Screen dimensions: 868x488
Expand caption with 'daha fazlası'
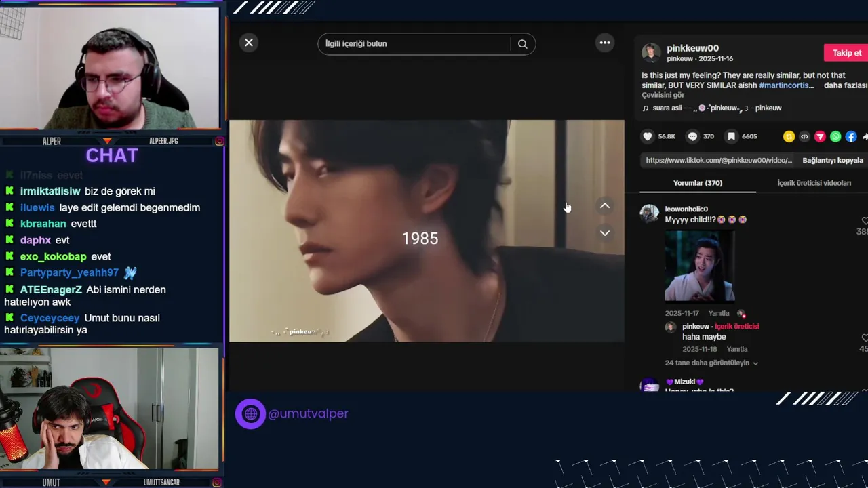pos(846,85)
